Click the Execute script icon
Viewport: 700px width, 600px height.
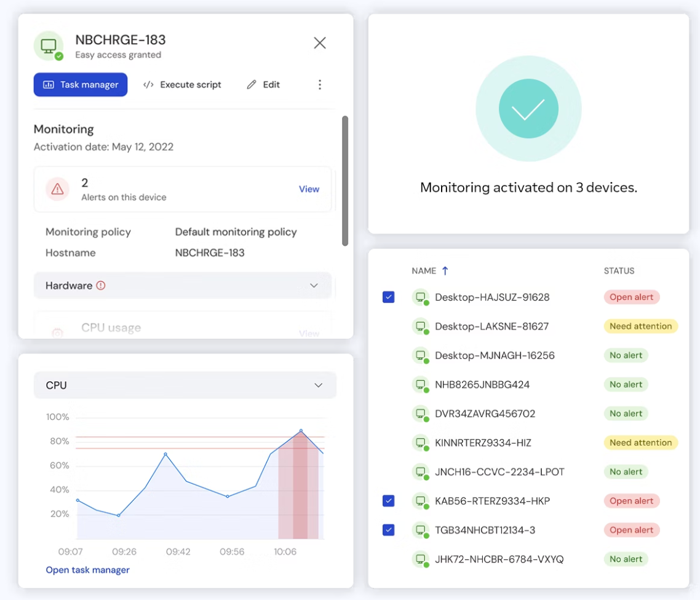148,84
